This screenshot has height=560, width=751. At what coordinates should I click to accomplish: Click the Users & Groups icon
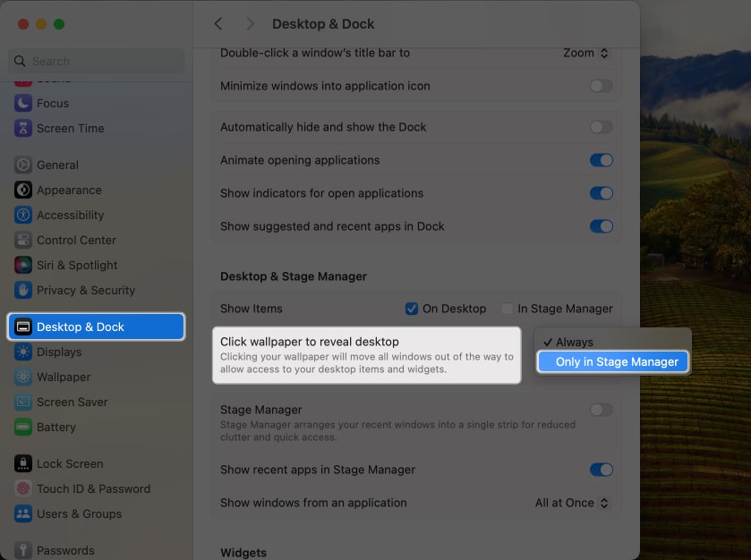(x=23, y=513)
